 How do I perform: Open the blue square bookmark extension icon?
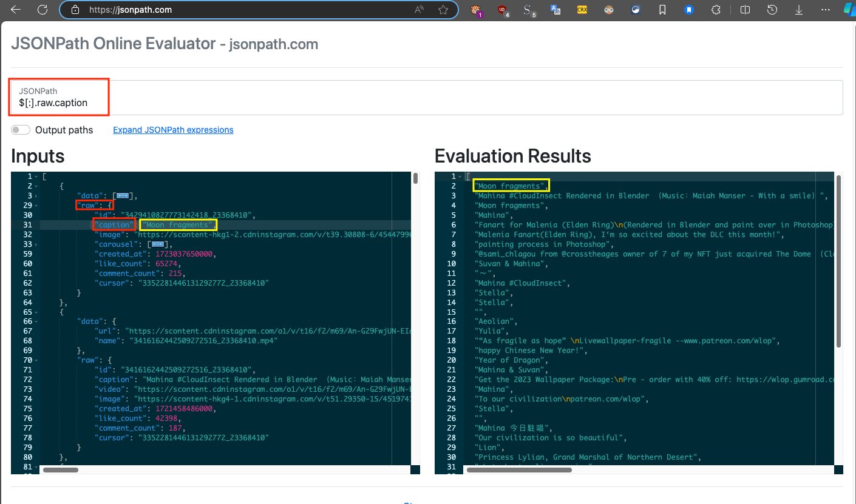689,10
